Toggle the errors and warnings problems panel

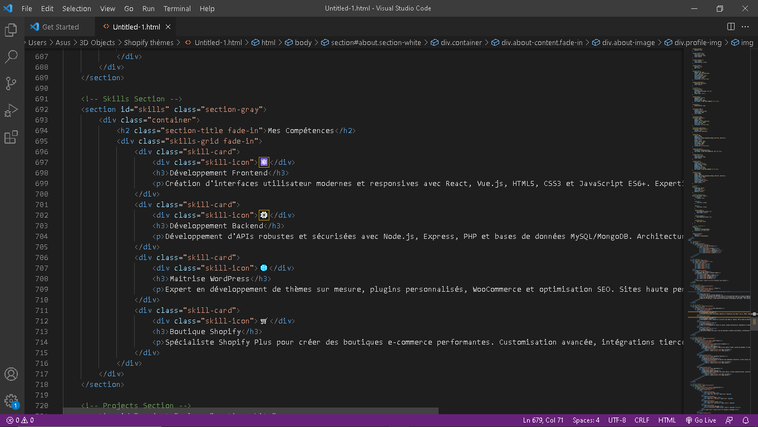(x=18, y=420)
